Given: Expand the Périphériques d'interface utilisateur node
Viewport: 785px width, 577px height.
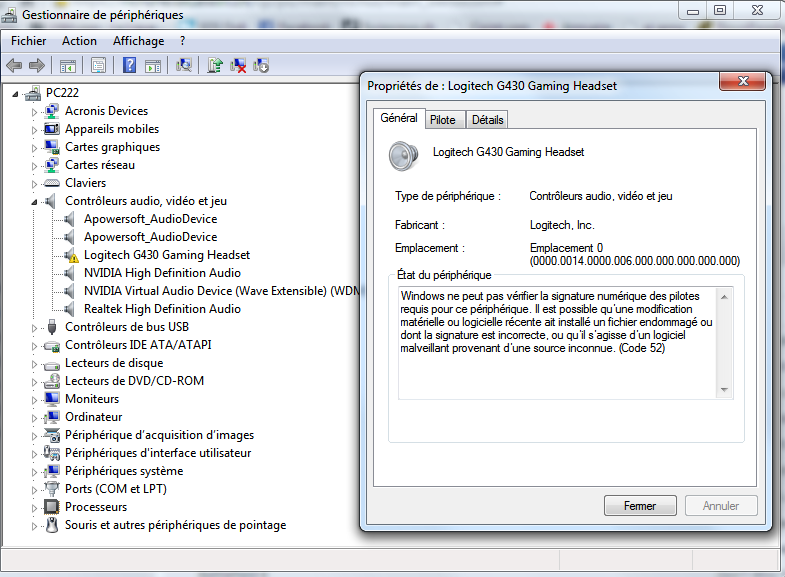Looking at the screenshot, I should (34, 454).
